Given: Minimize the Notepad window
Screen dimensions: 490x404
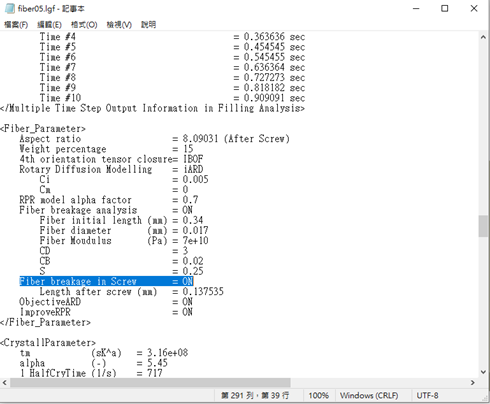Looking at the screenshot, I should click(x=416, y=9).
